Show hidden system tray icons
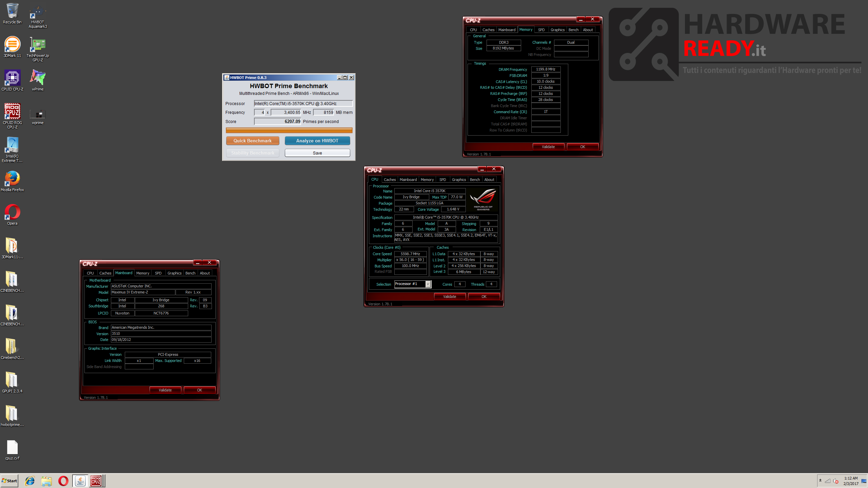Image resolution: width=868 pixels, height=488 pixels. [x=820, y=481]
